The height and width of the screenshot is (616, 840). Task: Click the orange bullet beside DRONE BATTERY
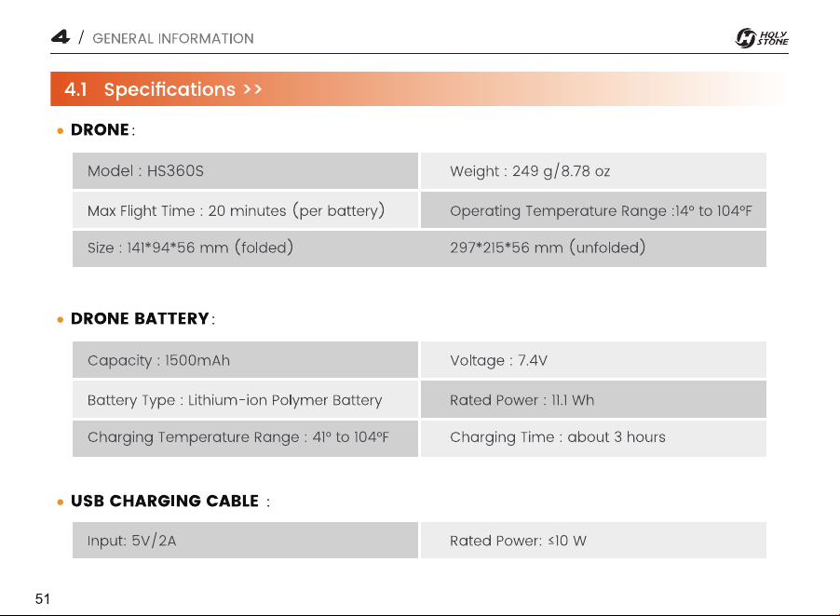60,319
